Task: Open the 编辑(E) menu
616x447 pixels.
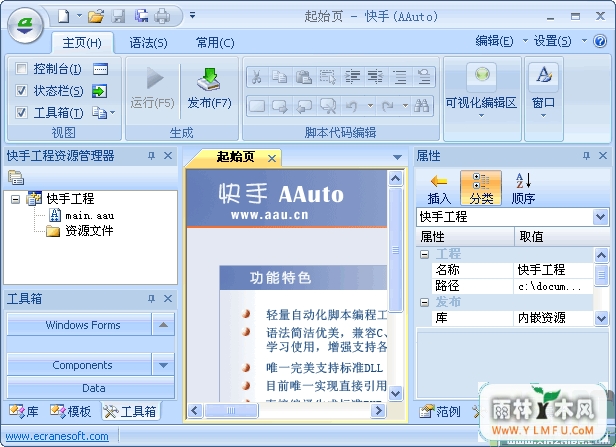Action: (x=494, y=41)
